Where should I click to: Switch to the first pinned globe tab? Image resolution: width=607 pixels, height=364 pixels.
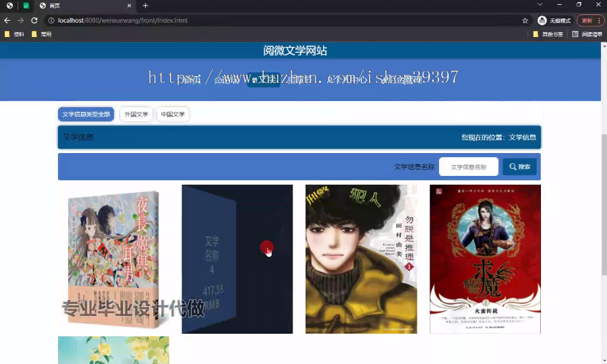(x=9, y=5)
